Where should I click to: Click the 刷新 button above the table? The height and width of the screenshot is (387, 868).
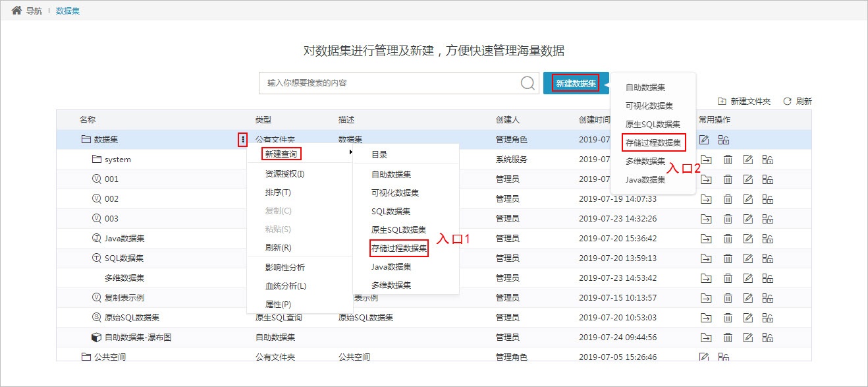[x=798, y=102]
